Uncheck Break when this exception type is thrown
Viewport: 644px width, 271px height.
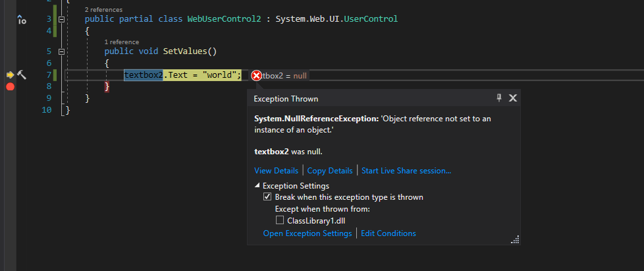[x=267, y=197]
